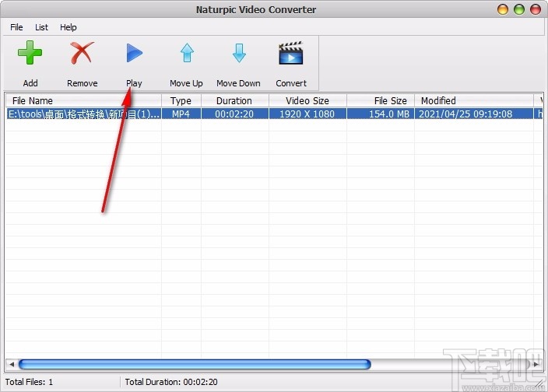
Task: Sort by the File Name column header
Action: [83, 101]
